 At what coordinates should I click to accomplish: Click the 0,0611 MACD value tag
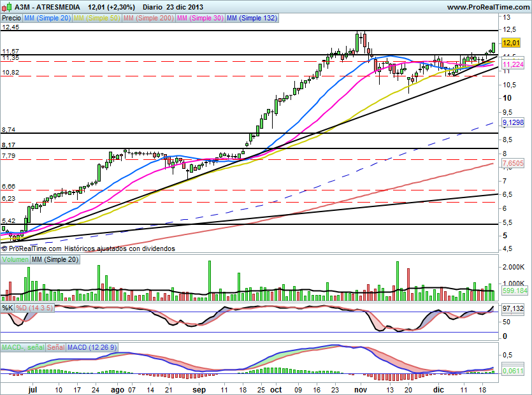coord(513,371)
